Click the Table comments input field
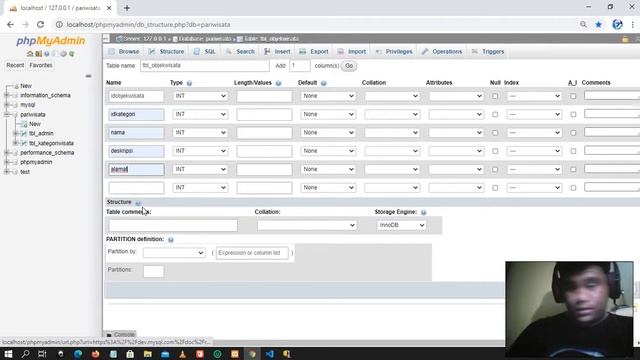 click(173, 225)
